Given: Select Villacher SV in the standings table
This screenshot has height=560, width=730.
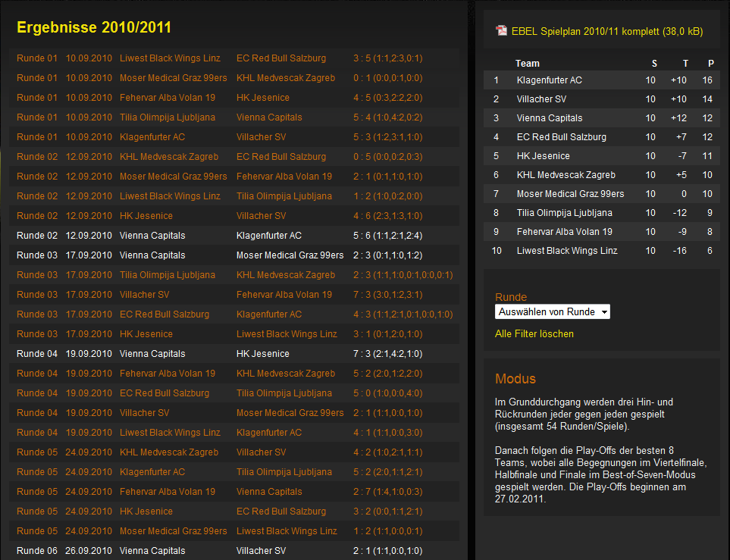Looking at the screenshot, I should [x=541, y=99].
